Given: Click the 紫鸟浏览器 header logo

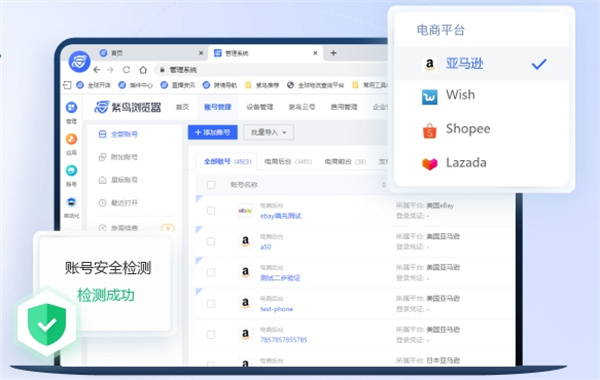Looking at the screenshot, I should point(128,107).
